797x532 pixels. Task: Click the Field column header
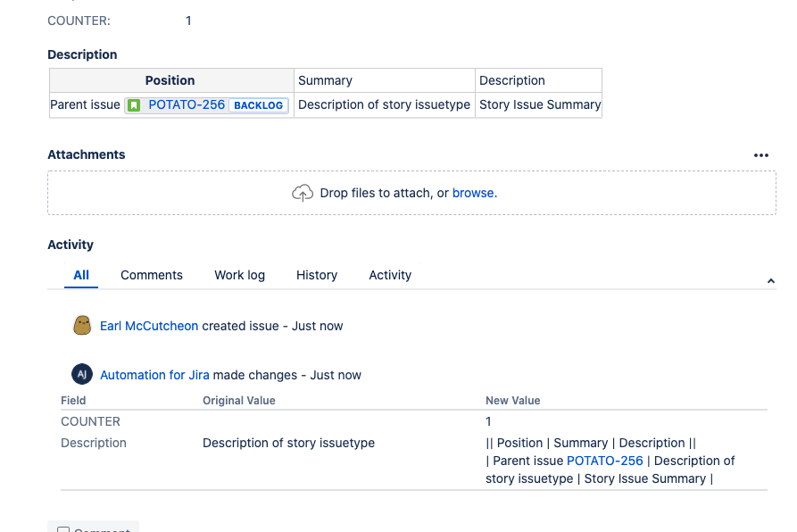pyautogui.click(x=73, y=401)
